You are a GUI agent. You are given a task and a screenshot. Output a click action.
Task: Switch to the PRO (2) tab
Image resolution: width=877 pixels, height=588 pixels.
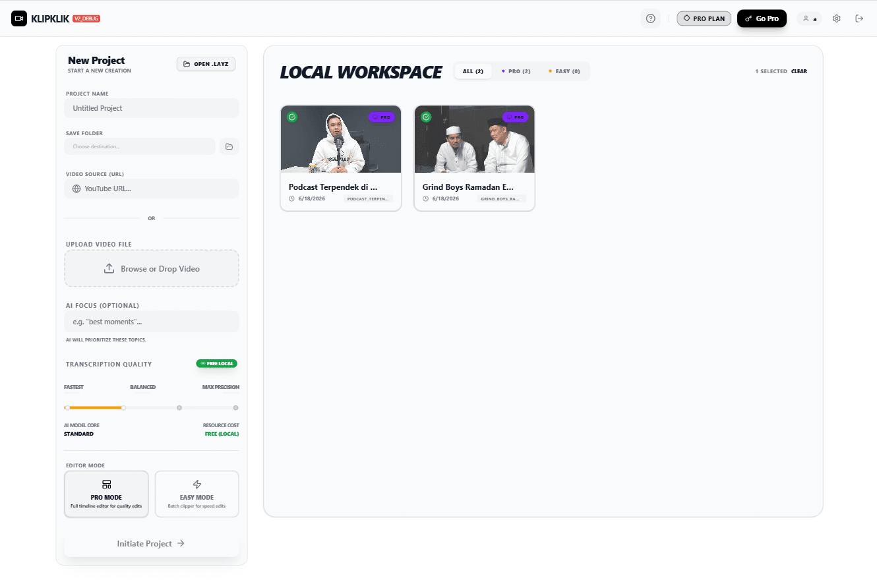[516, 71]
